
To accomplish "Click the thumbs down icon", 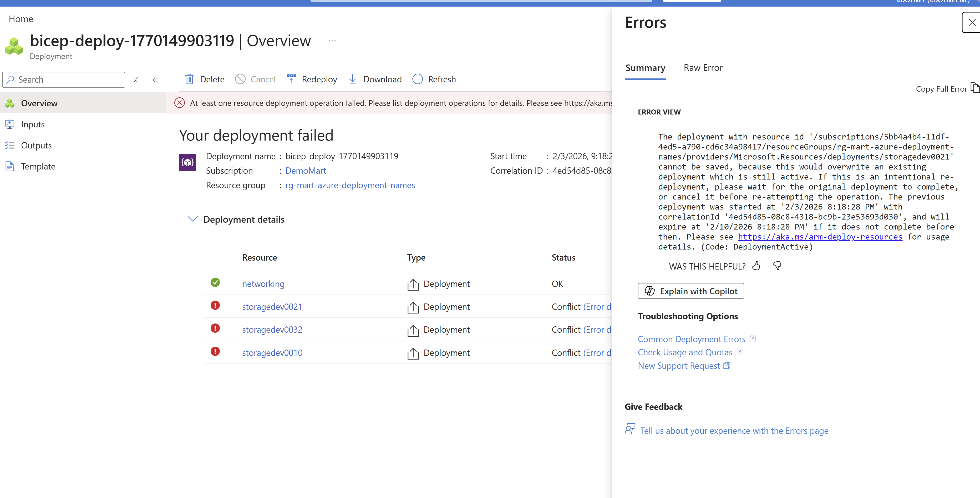I will pyautogui.click(x=777, y=266).
